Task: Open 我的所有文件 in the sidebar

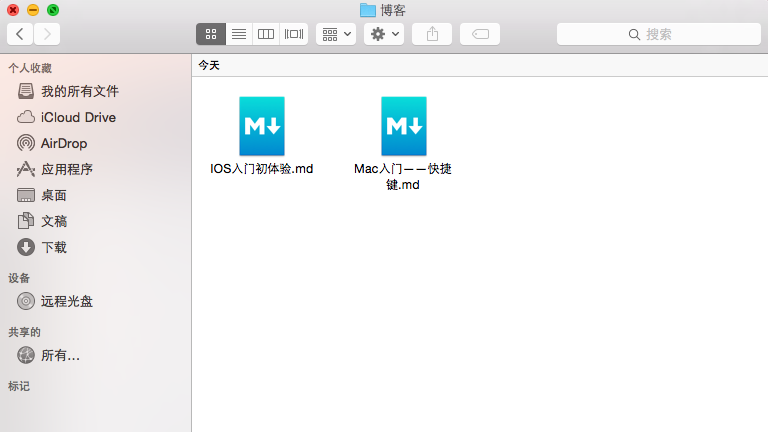Action: 96,91
